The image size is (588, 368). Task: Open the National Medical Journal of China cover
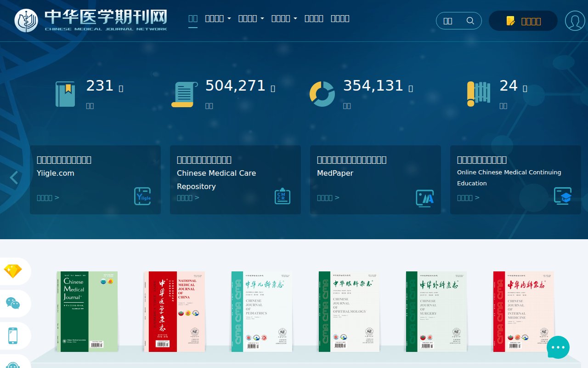click(x=175, y=311)
